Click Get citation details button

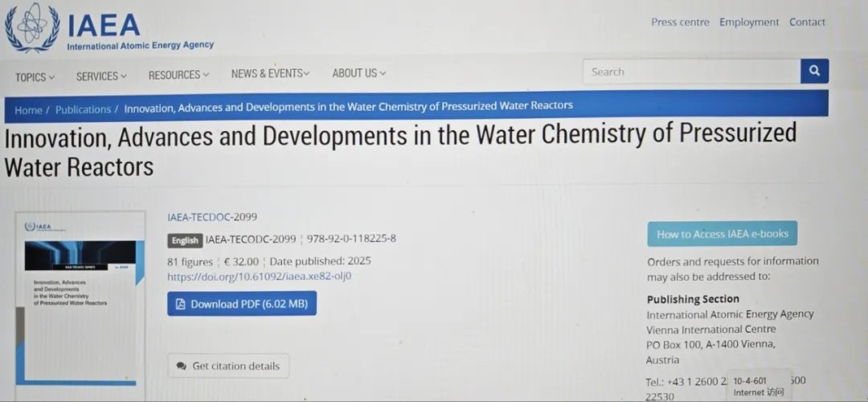[228, 366]
